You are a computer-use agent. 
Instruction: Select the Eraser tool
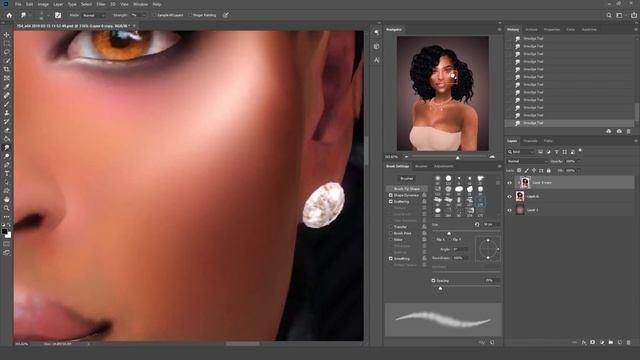tap(7, 130)
